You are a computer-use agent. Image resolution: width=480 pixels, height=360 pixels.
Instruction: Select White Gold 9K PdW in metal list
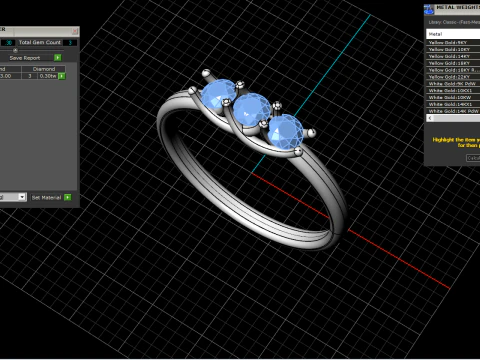(x=453, y=84)
